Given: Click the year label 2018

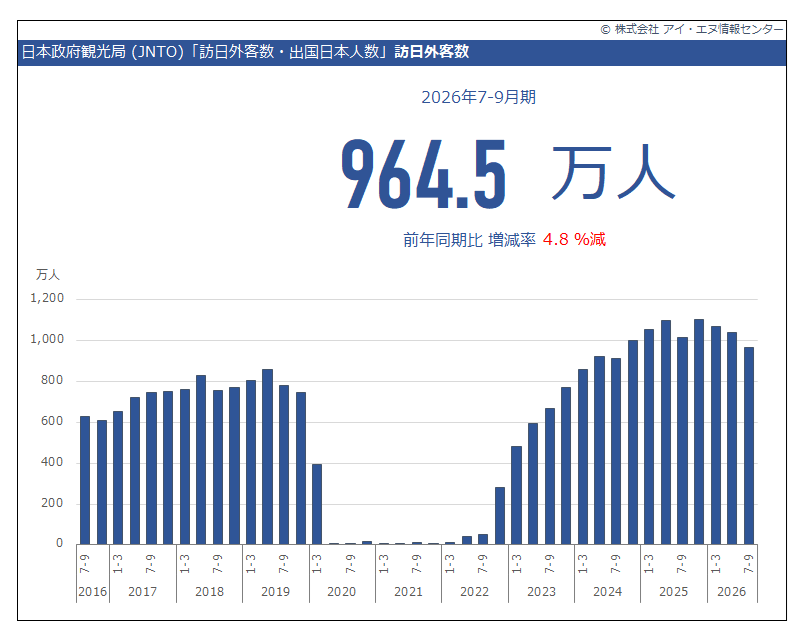Looking at the screenshot, I should click(x=209, y=592).
